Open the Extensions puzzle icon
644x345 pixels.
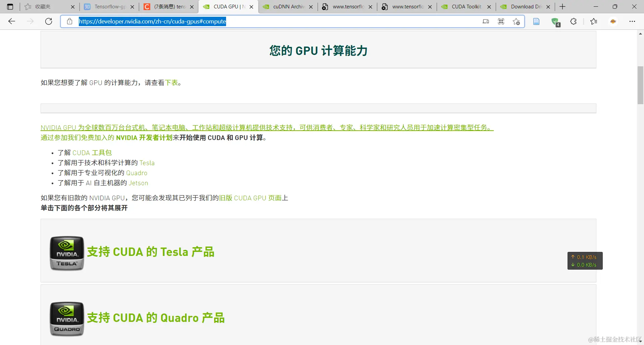[x=574, y=21]
